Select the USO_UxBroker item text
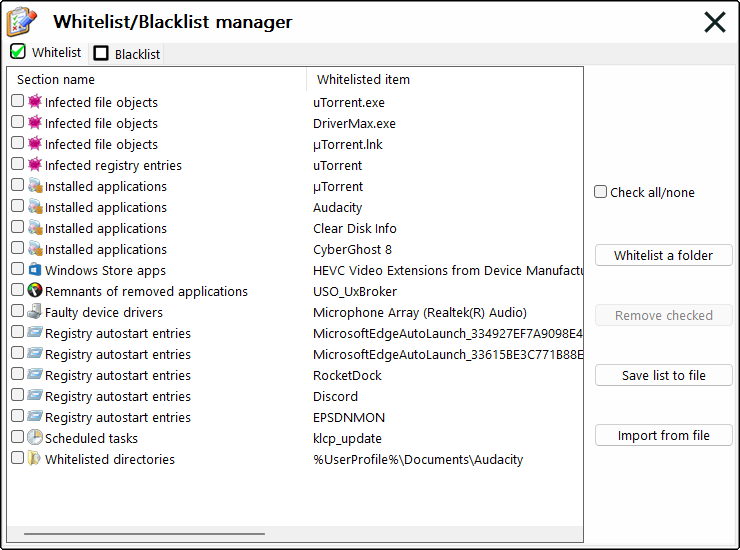Screen dimensions: 740x550 (355, 292)
